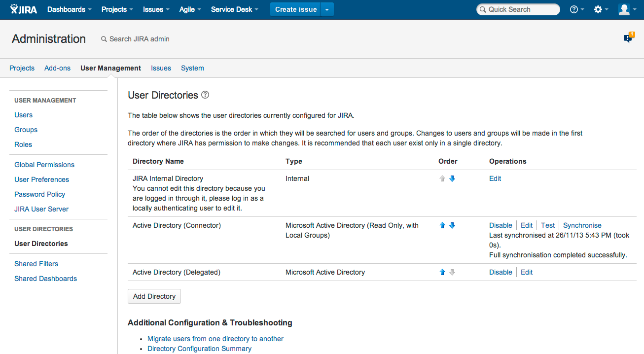The height and width of the screenshot is (354, 644).
Task: Click the Operations column header
Action: click(508, 161)
